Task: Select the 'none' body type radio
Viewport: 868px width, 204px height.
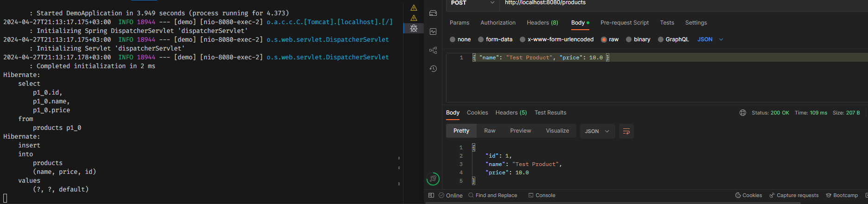Action: pyautogui.click(x=453, y=39)
